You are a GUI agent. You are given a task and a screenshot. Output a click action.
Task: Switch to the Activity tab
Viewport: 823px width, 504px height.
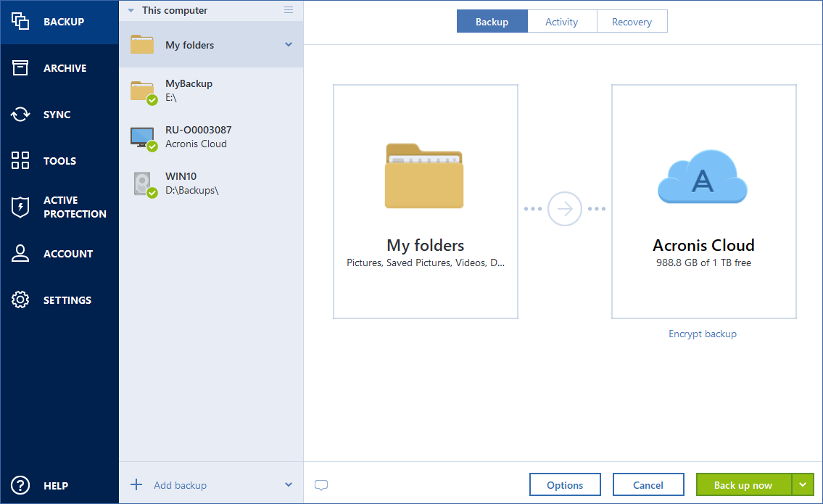pos(562,21)
